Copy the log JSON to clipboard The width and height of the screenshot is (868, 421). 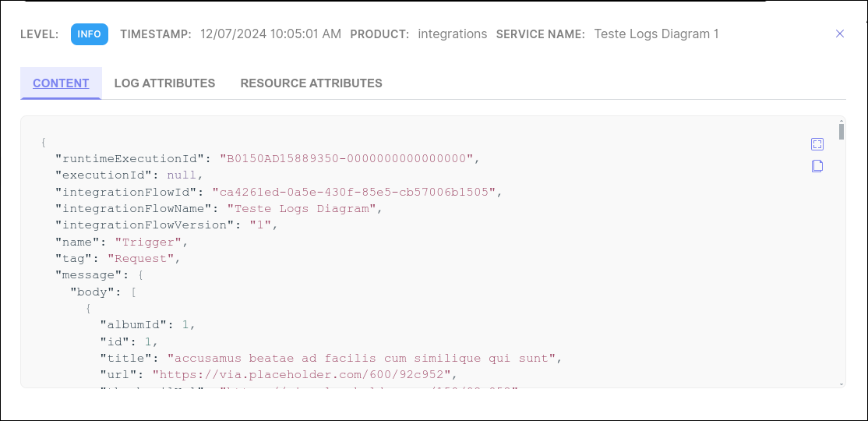click(817, 166)
